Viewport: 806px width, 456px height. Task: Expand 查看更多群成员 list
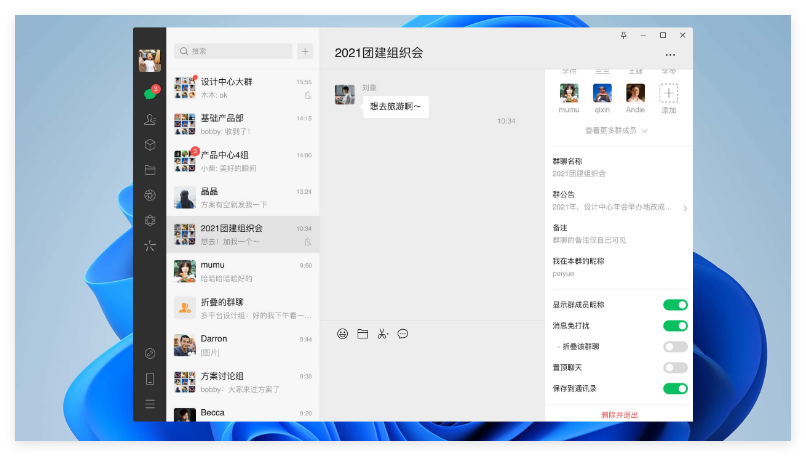pos(616,131)
